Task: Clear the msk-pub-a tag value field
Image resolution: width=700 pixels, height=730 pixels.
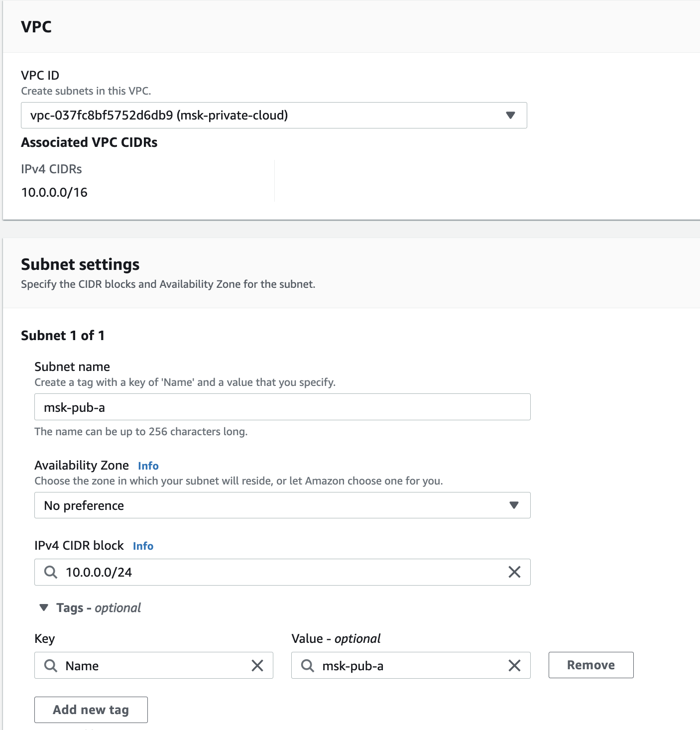Action: click(x=514, y=666)
